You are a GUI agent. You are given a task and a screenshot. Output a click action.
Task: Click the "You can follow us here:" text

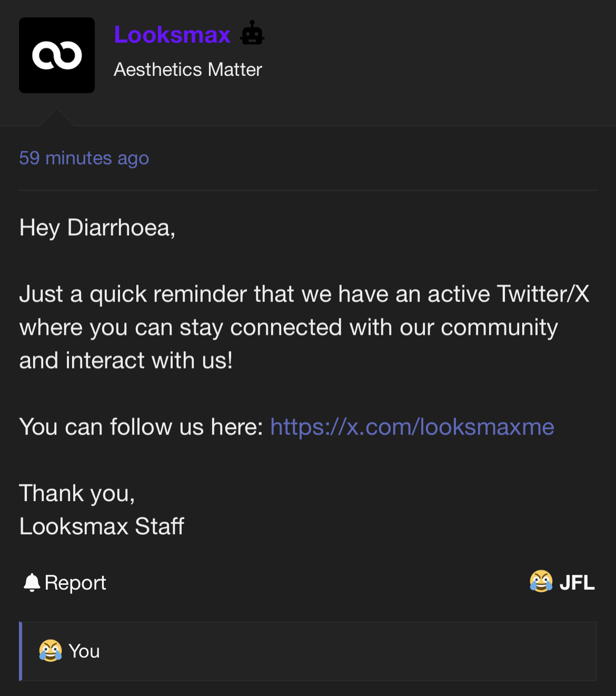pos(141,427)
